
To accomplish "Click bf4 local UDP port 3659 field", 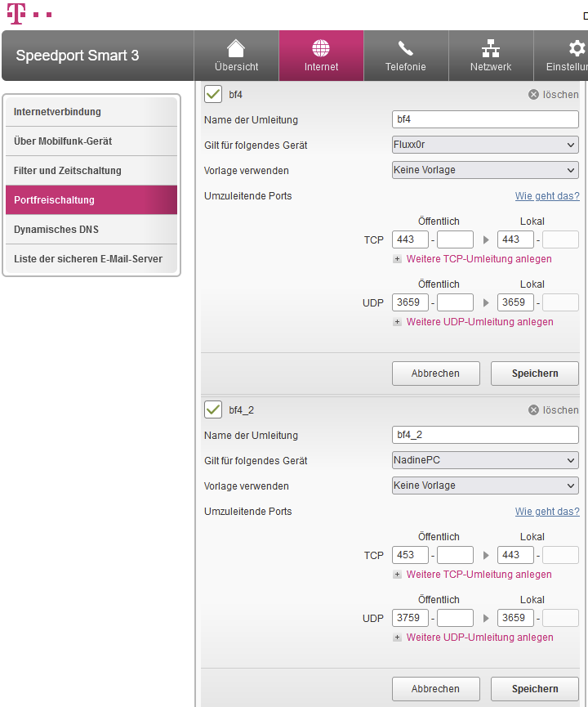I will 515,302.
